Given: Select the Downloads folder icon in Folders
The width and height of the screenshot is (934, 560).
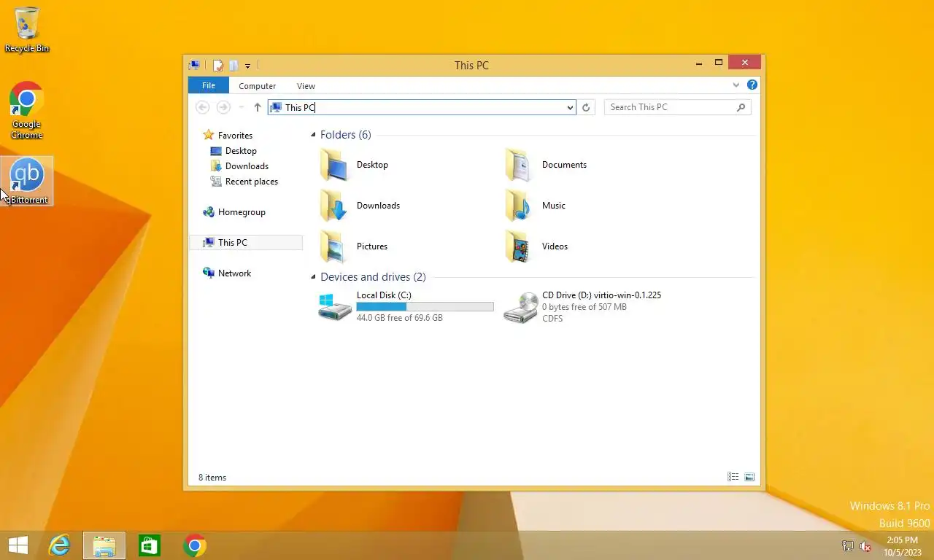Looking at the screenshot, I should pos(333,206).
